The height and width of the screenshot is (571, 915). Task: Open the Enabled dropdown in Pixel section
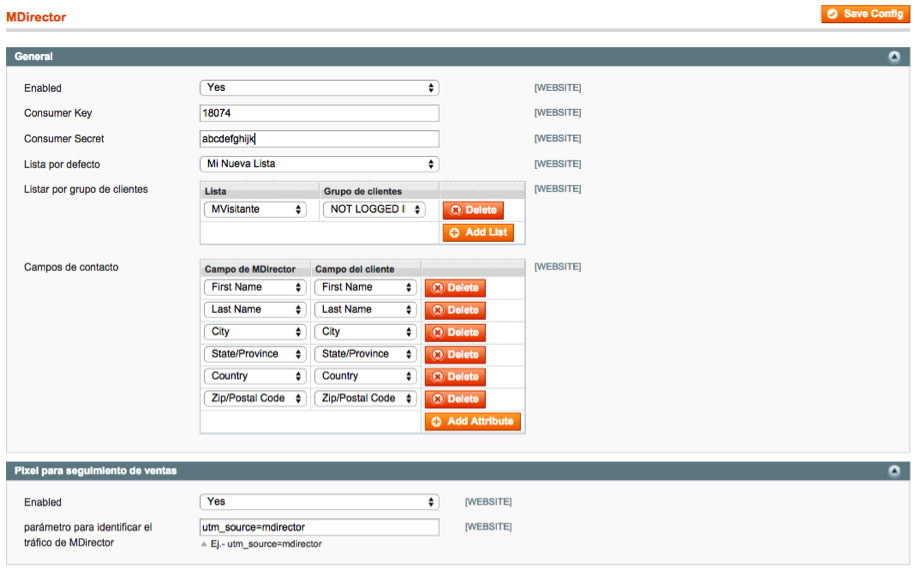[x=319, y=502]
